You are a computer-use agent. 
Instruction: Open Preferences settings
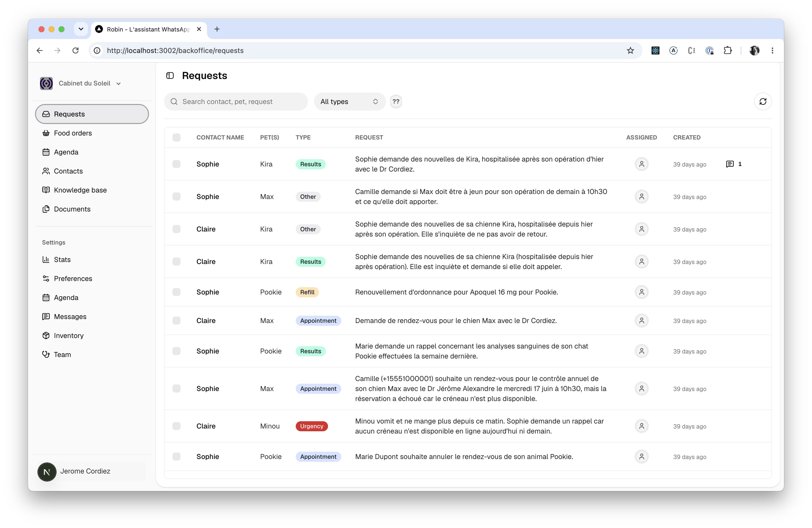[92, 279]
